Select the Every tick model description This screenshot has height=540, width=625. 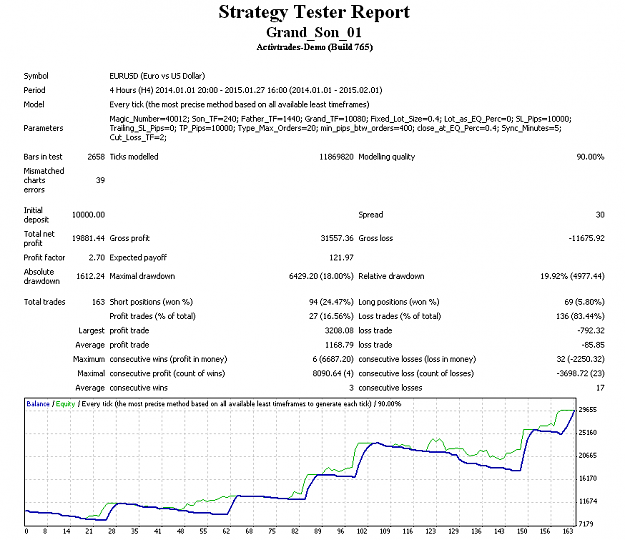(x=239, y=104)
